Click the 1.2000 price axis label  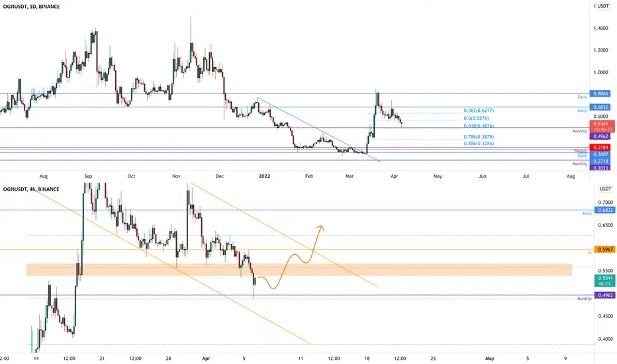[x=600, y=50]
